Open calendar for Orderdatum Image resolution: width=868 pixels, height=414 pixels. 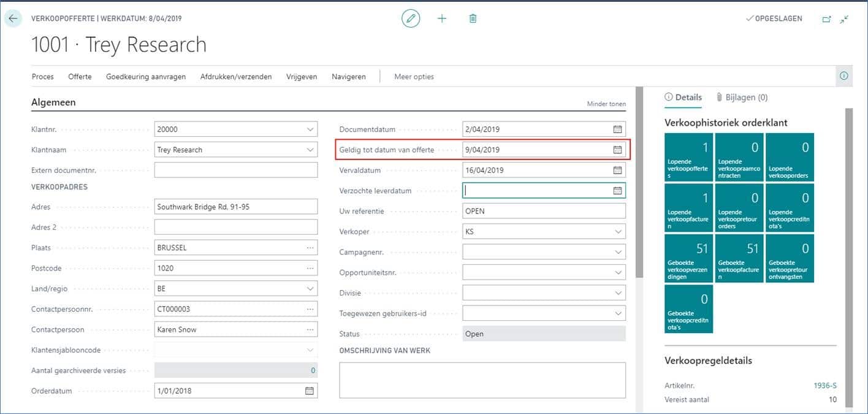tap(310, 391)
